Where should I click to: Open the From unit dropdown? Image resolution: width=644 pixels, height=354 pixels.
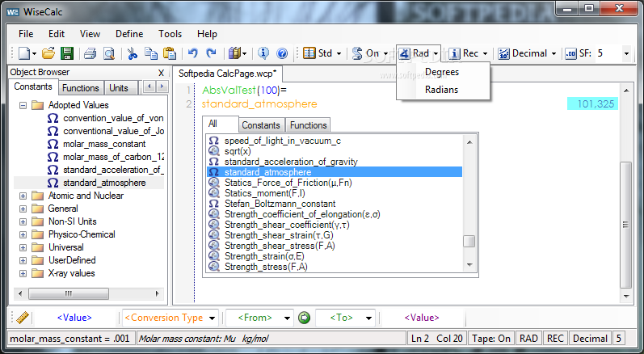click(287, 318)
